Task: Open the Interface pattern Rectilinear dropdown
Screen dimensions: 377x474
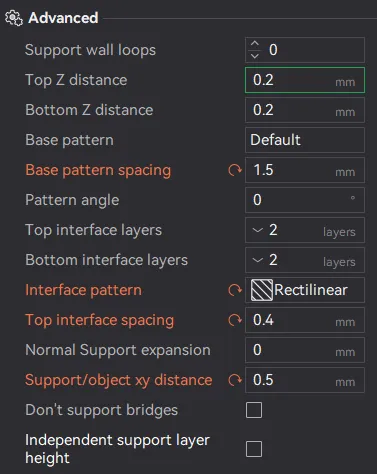Action: tap(305, 290)
